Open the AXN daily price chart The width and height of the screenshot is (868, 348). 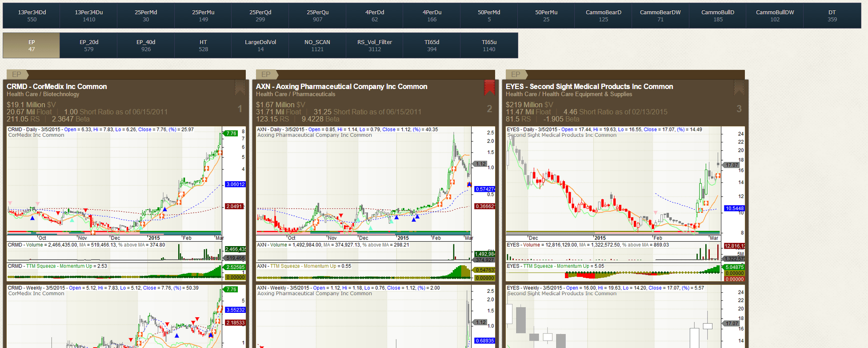click(376, 183)
